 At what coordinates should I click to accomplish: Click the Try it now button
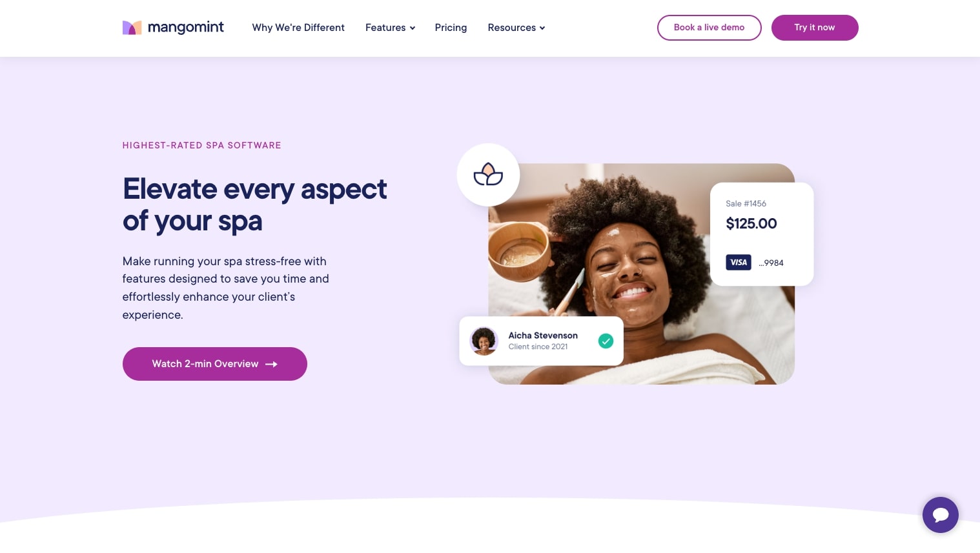click(815, 28)
